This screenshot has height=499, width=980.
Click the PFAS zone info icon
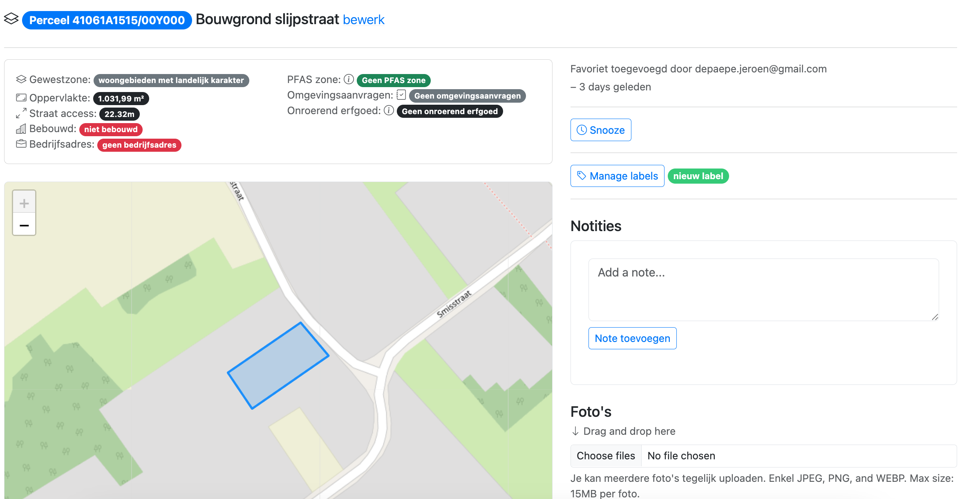[349, 79]
